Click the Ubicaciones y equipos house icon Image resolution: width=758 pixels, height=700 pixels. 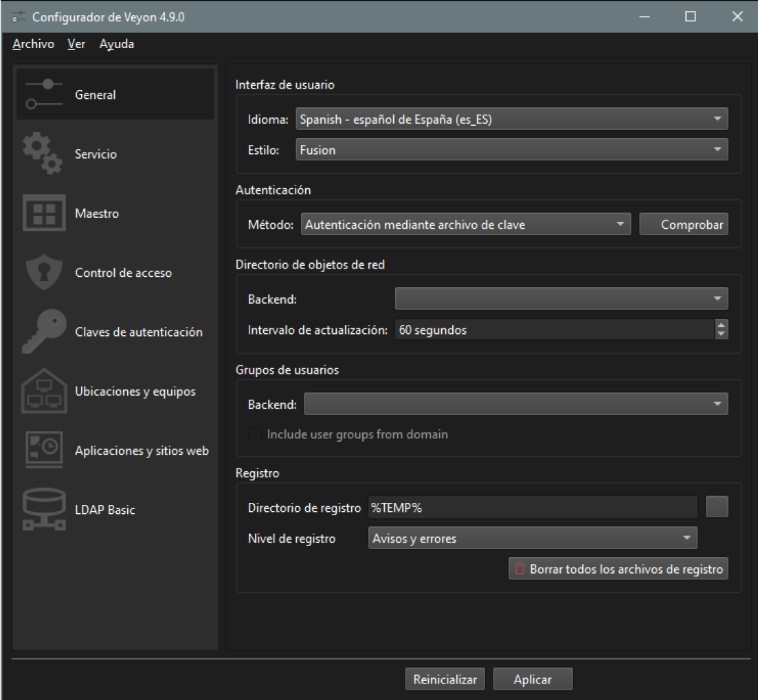pyautogui.click(x=44, y=391)
